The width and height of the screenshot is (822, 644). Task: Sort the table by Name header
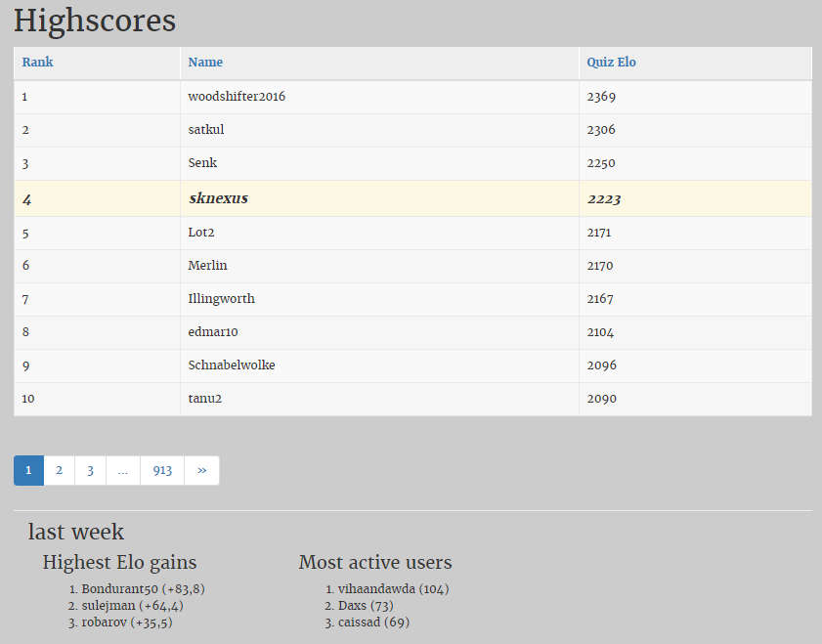(x=205, y=62)
